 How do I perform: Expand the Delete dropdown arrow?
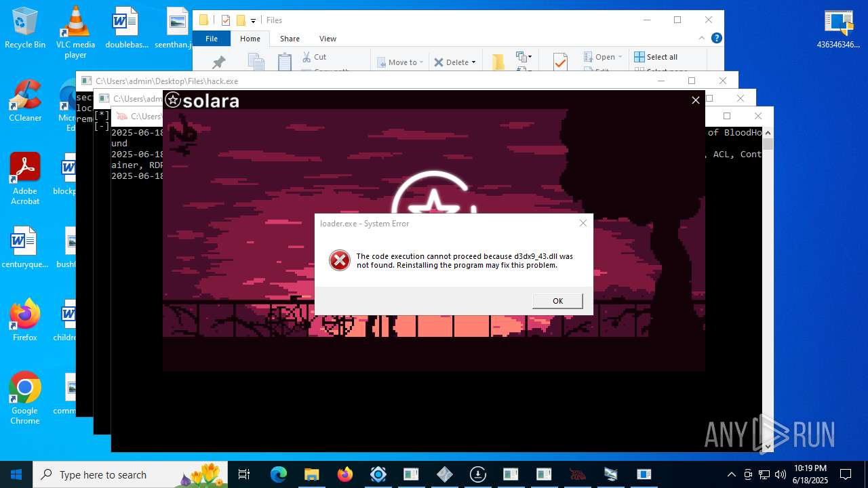pos(473,62)
